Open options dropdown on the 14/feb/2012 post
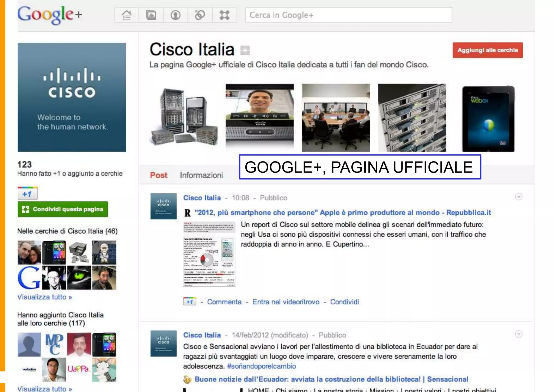Viewport: 554px width, 392px height. click(x=519, y=334)
